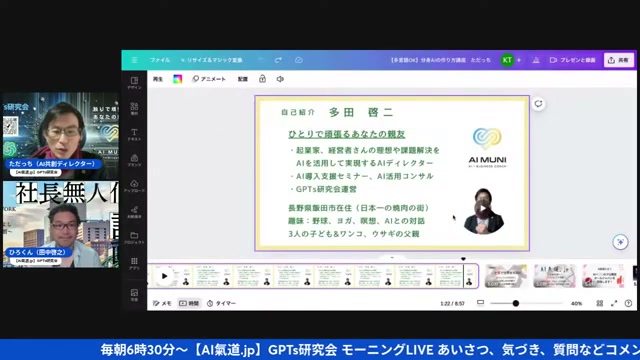Click プレゼンと録画 button

click(573, 60)
